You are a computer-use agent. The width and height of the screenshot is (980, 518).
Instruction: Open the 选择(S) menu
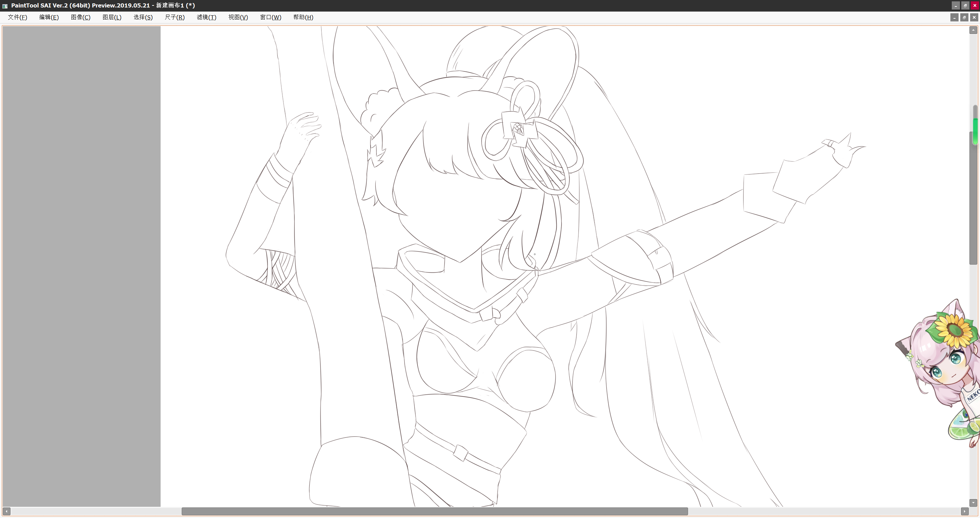pyautogui.click(x=143, y=17)
